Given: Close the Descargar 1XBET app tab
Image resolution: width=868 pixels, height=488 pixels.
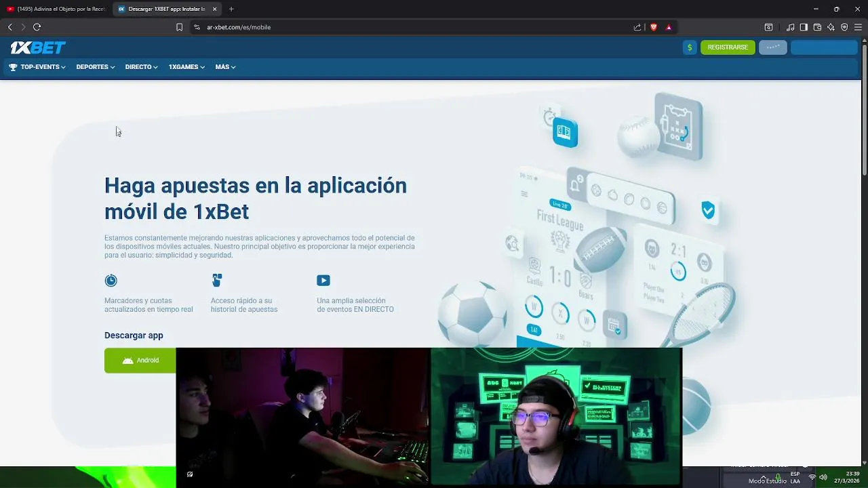Looking at the screenshot, I should [x=215, y=9].
